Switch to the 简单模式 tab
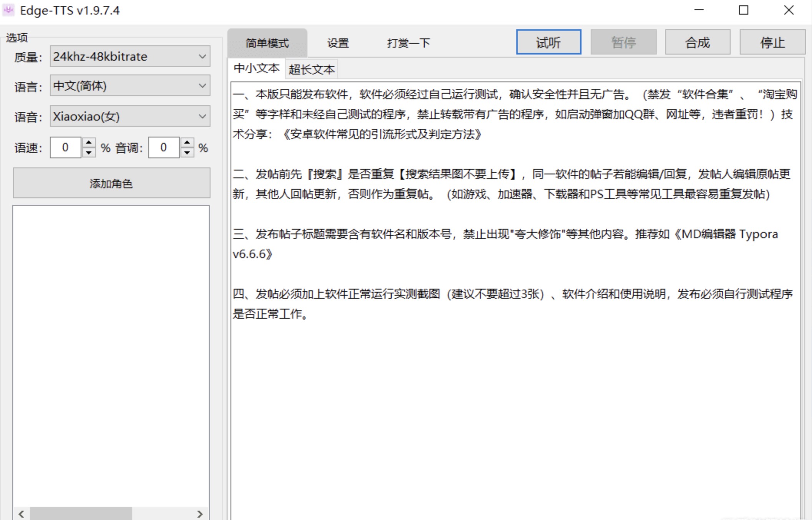This screenshot has height=520, width=812. click(267, 43)
